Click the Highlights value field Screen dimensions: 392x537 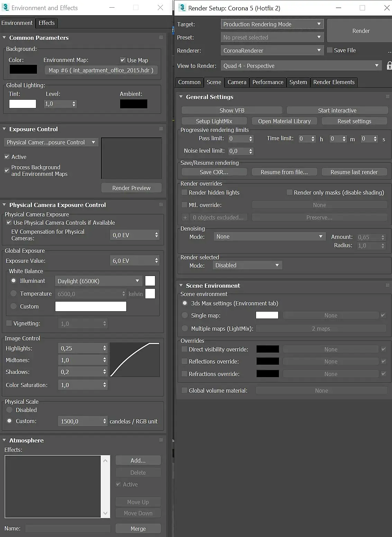pos(80,348)
